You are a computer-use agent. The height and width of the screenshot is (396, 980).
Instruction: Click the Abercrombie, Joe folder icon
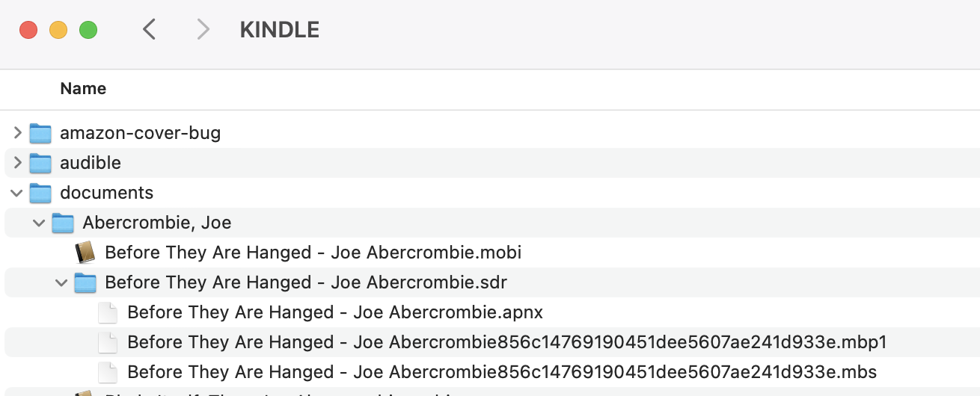pyautogui.click(x=63, y=223)
